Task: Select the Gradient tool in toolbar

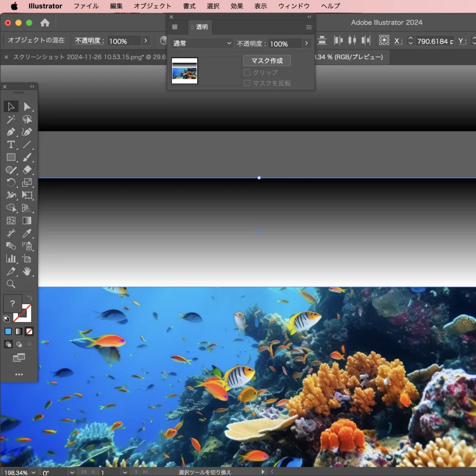Action: 27,221
